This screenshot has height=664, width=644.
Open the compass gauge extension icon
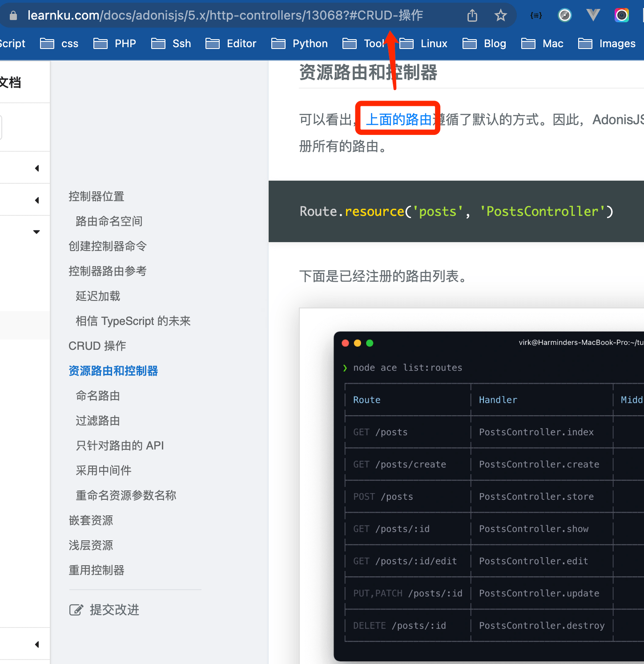565,16
